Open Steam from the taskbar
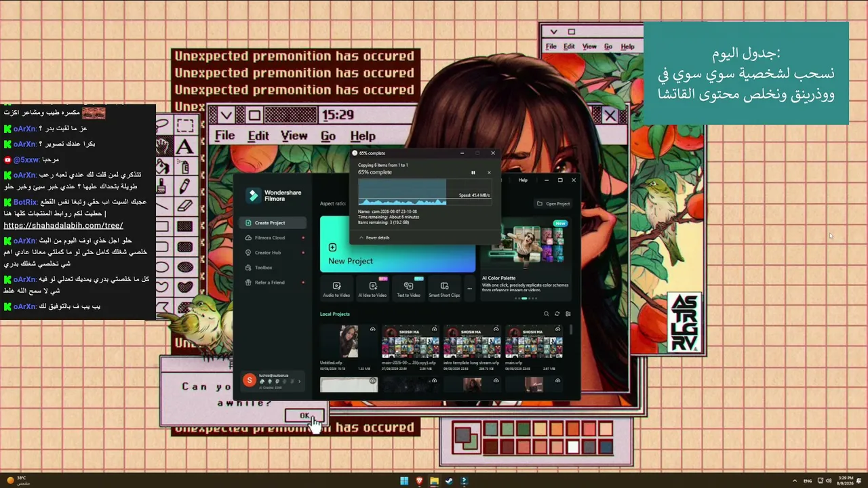Screen dimensions: 868x488 pos(449,481)
